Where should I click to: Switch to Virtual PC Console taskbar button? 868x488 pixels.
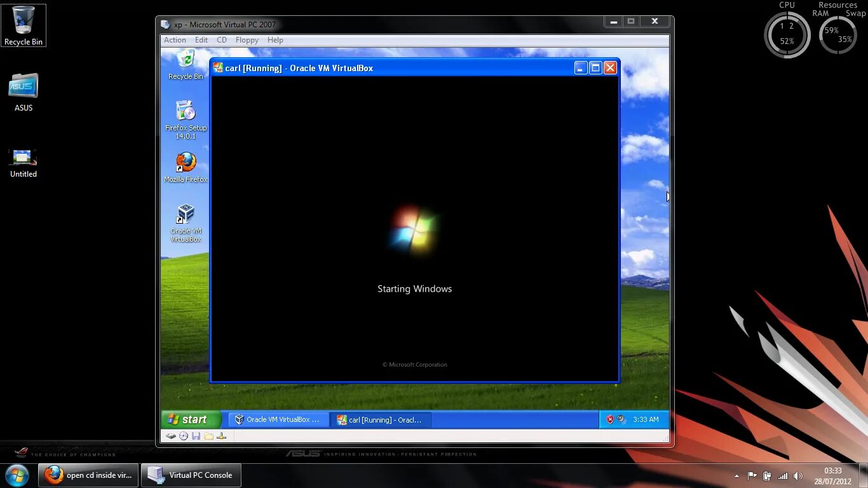[191, 475]
